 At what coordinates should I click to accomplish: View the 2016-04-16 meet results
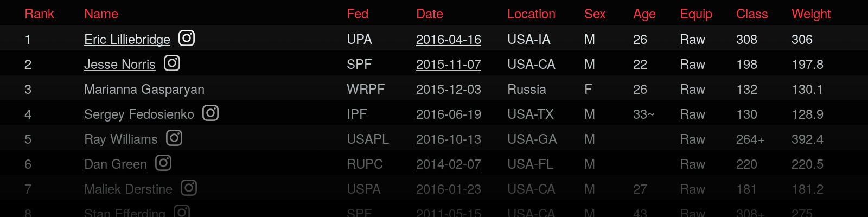pyautogui.click(x=449, y=40)
